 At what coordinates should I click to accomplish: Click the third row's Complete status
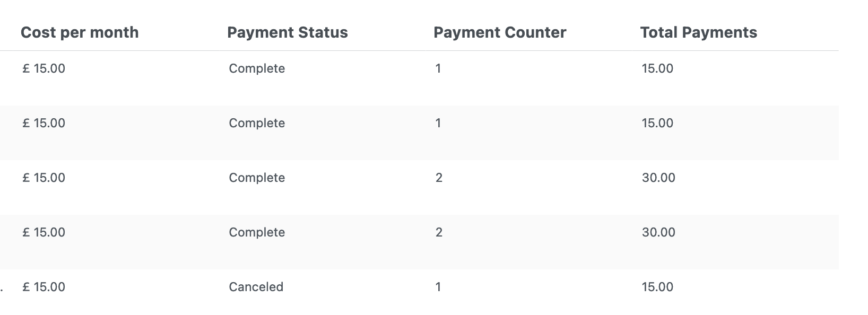(x=257, y=178)
